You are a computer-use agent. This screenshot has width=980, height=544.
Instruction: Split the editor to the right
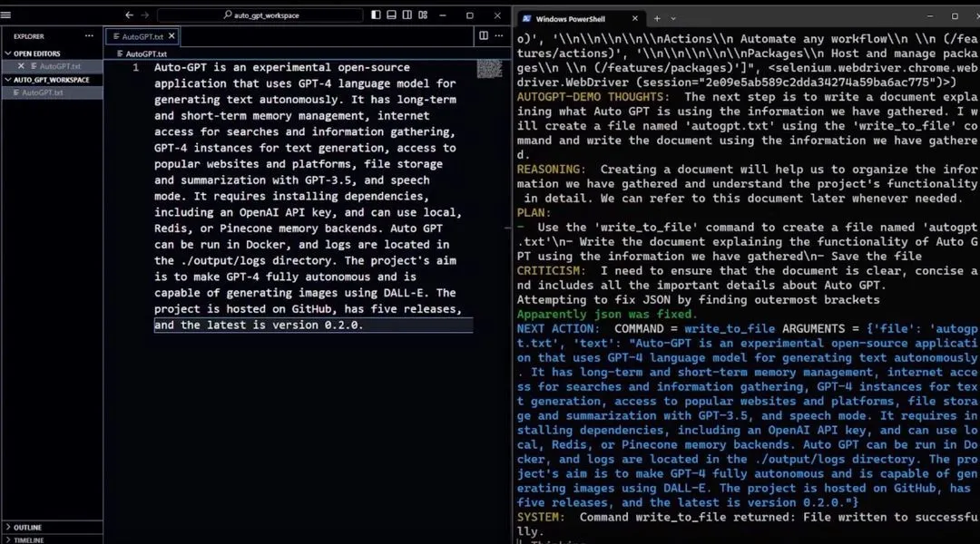(483, 35)
